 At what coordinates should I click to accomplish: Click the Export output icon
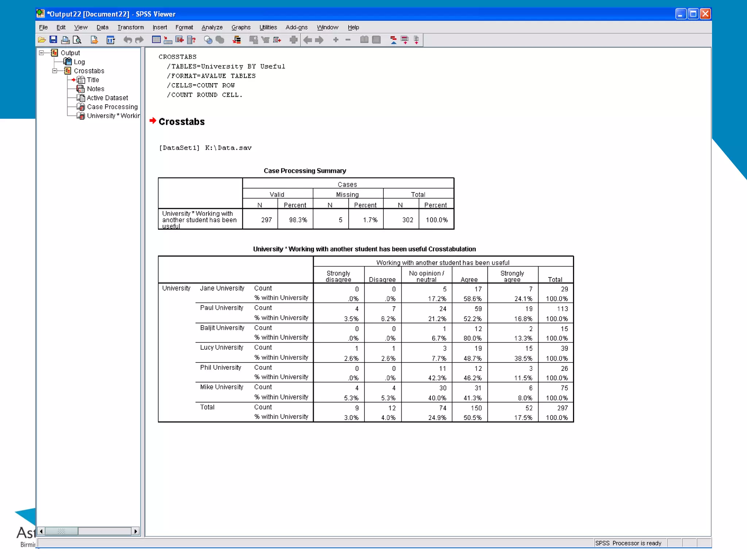(x=94, y=40)
